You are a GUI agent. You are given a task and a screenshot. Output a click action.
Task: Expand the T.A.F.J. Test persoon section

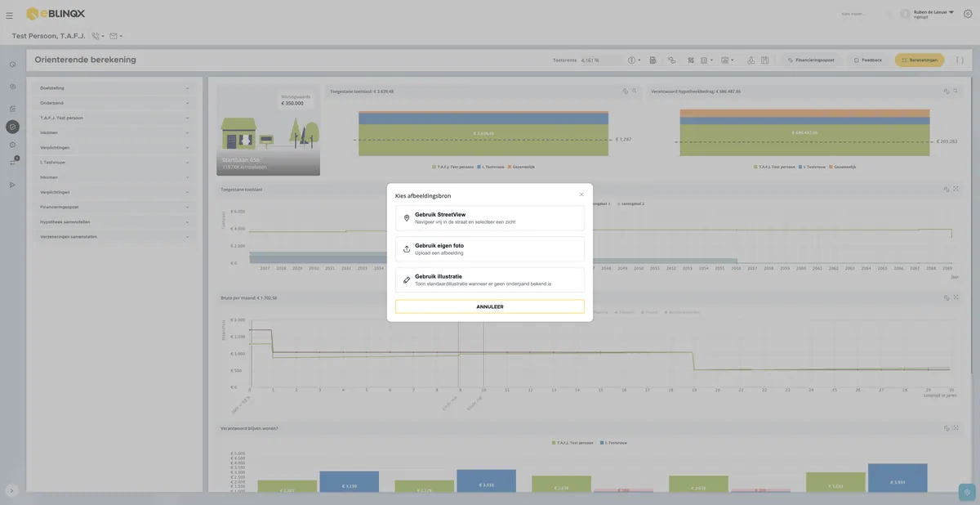114,118
